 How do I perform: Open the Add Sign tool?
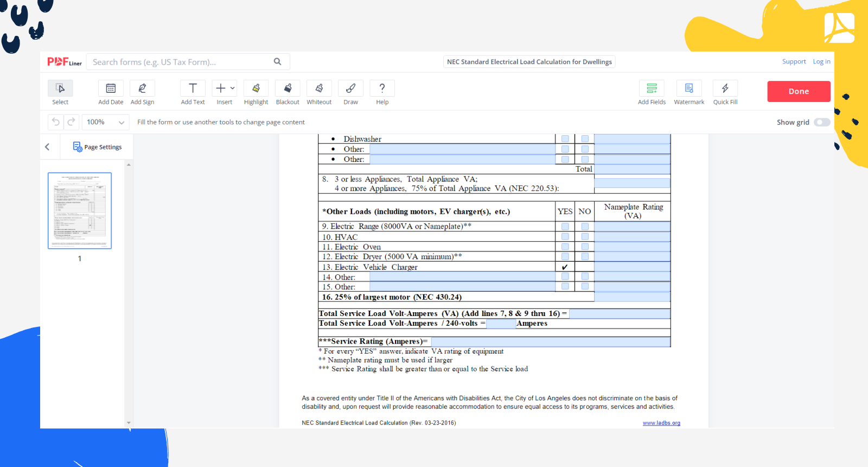pos(142,89)
